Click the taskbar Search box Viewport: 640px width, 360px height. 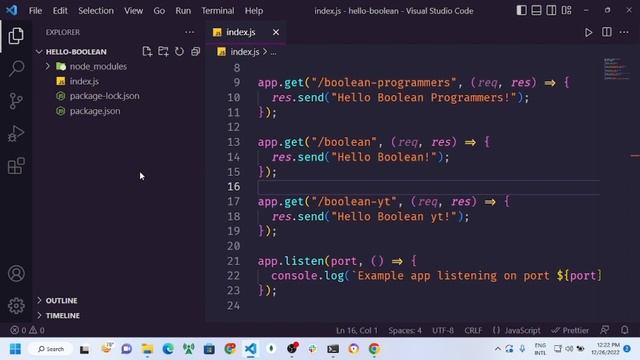(51, 349)
